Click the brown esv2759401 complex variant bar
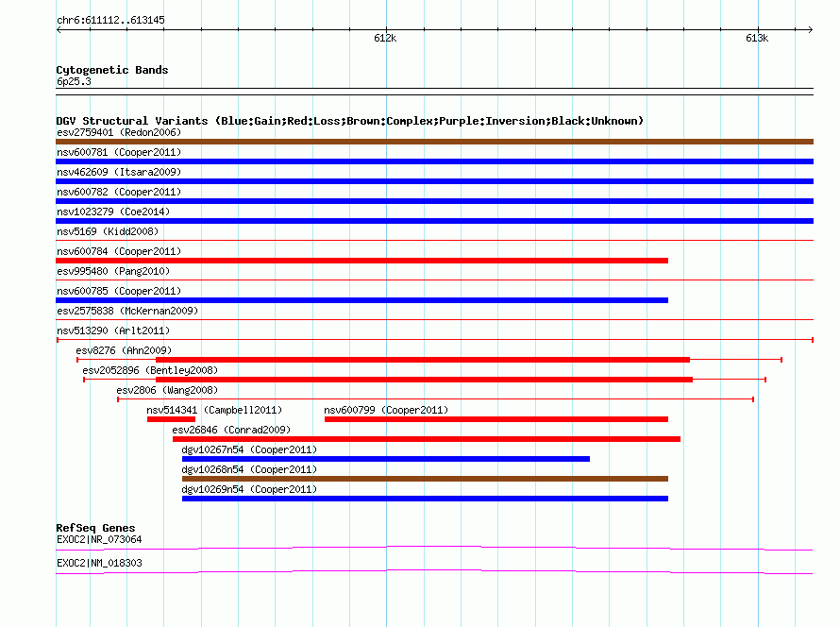This screenshot has width=840, height=627. click(434, 142)
